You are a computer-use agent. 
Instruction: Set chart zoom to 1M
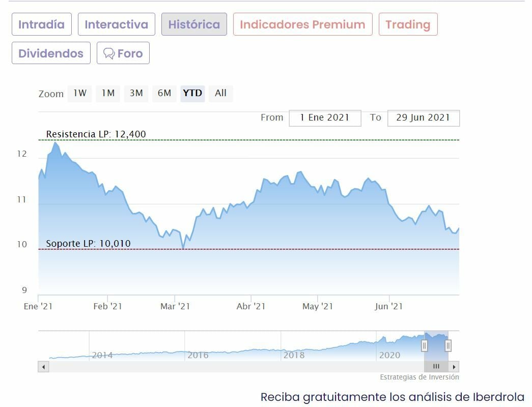108,93
